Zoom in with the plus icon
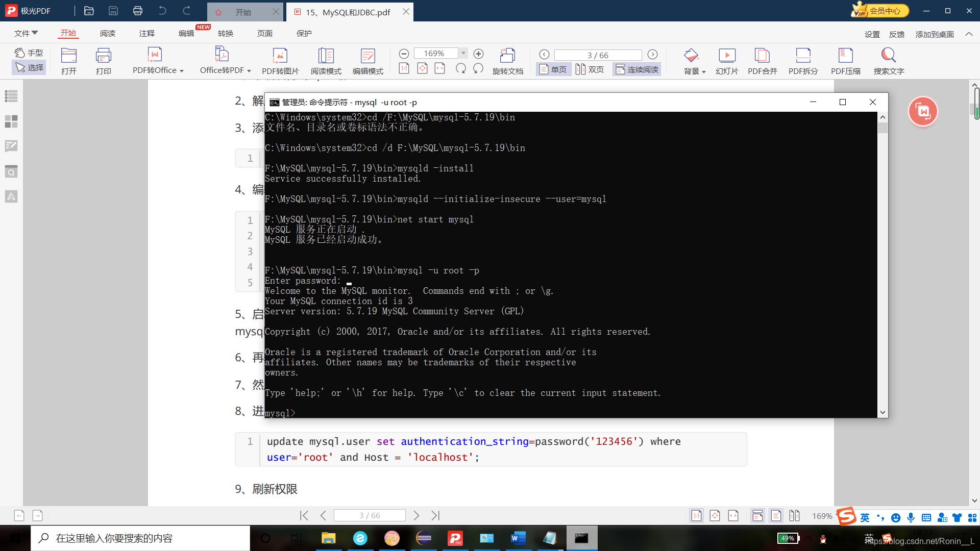 point(478,54)
